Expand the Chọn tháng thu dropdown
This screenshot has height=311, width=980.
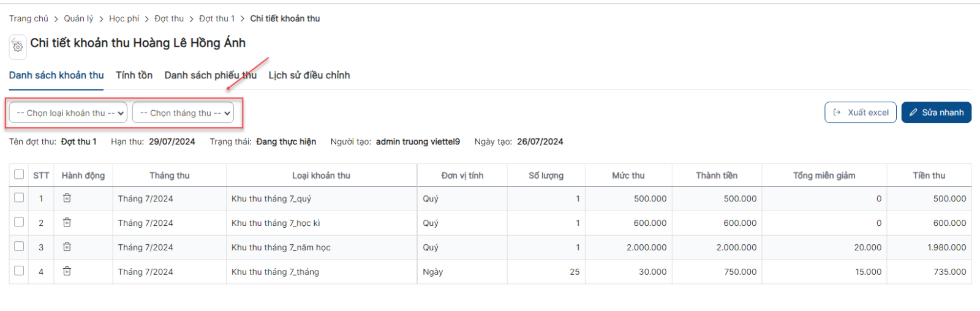(x=183, y=113)
